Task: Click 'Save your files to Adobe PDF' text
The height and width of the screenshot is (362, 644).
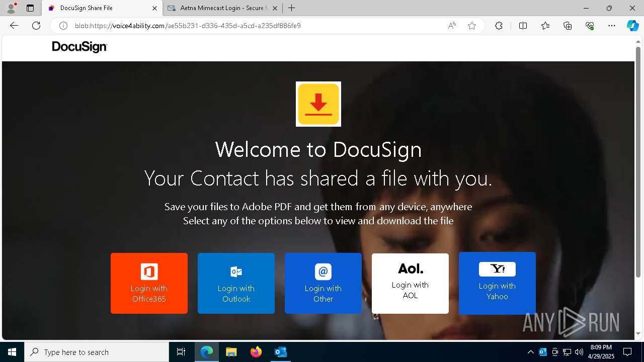Action: (318, 207)
